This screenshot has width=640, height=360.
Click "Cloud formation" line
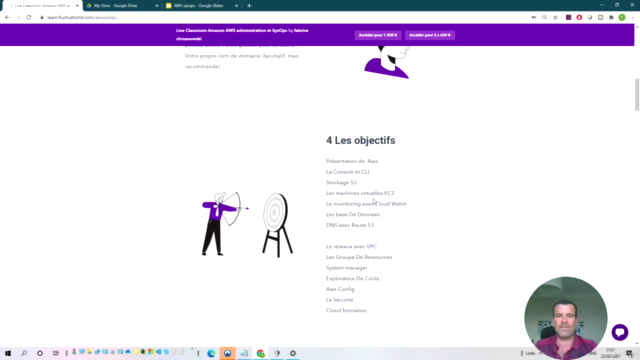(346, 310)
